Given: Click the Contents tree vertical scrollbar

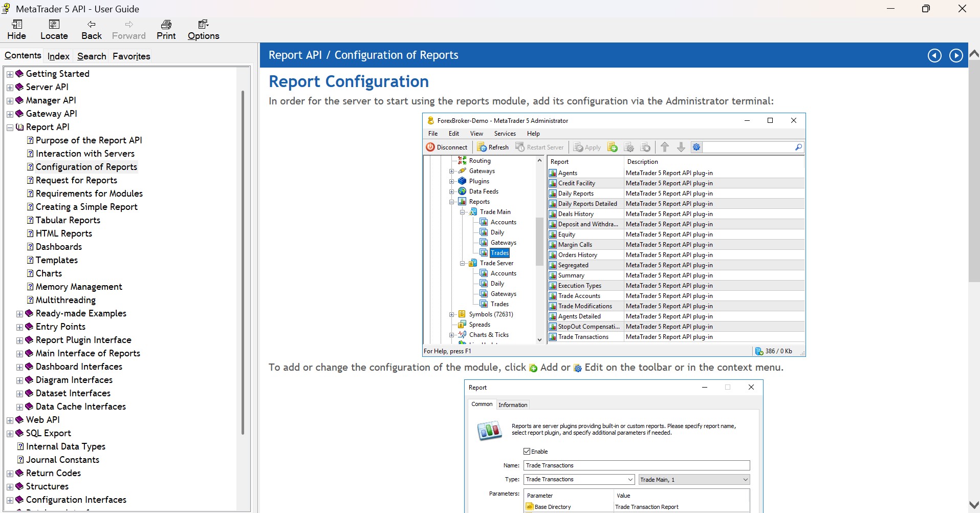Looking at the screenshot, I should (x=243, y=263).
